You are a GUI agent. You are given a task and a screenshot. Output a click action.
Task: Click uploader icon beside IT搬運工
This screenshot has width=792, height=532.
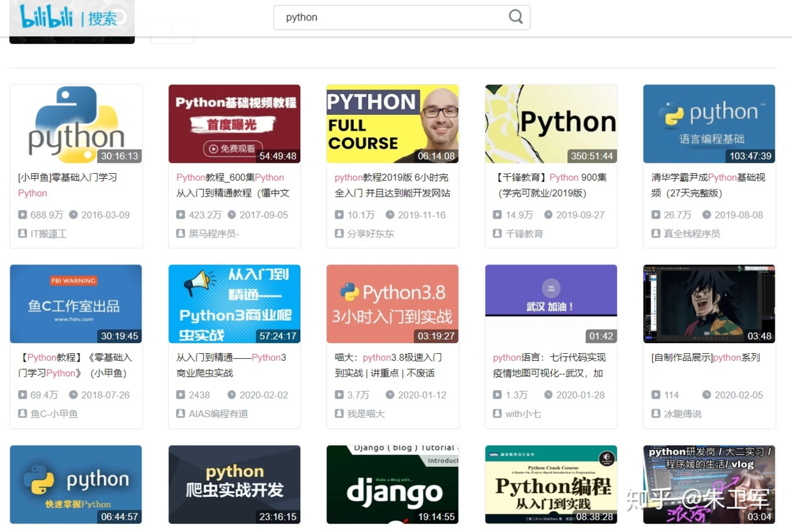22,234
